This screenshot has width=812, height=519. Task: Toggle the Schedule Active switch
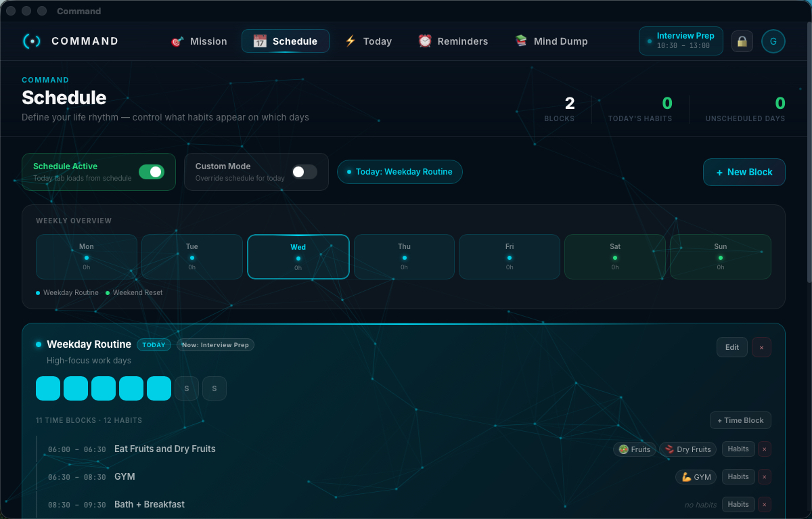click(x=152, y=172)
